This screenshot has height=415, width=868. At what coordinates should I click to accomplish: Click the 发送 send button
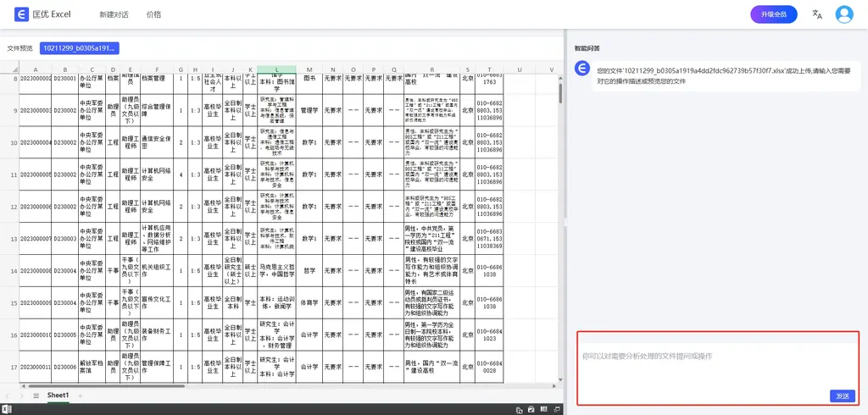(x=842, y=396)
